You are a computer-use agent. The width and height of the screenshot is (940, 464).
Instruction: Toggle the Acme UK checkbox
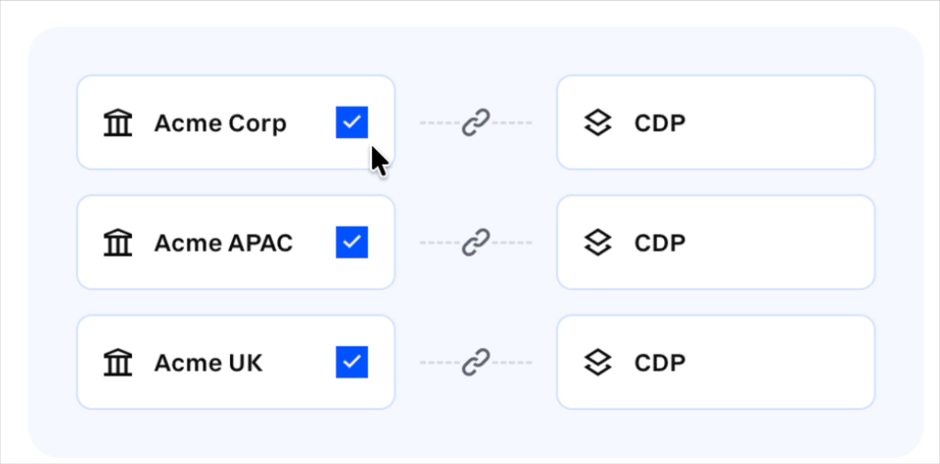coord(352,362)
